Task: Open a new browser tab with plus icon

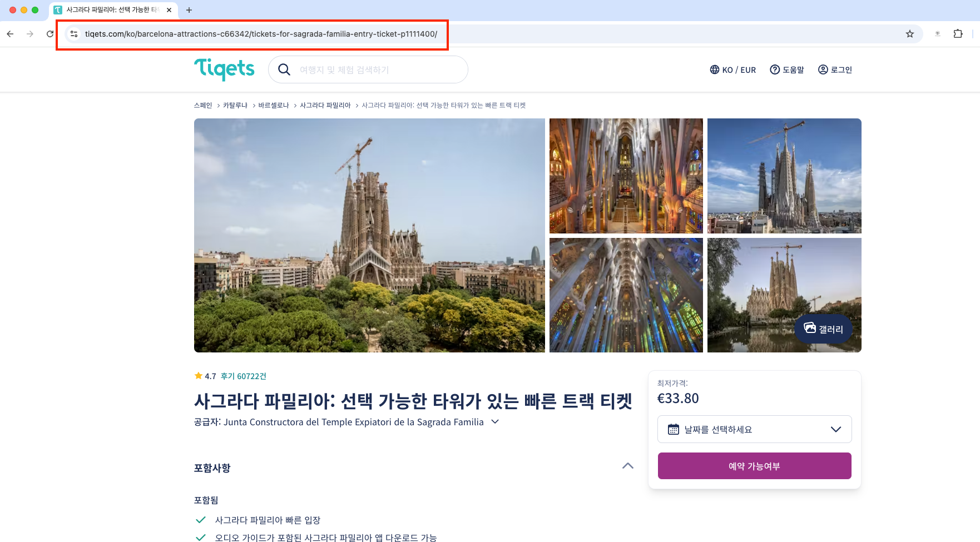Action: coord(189,10)
